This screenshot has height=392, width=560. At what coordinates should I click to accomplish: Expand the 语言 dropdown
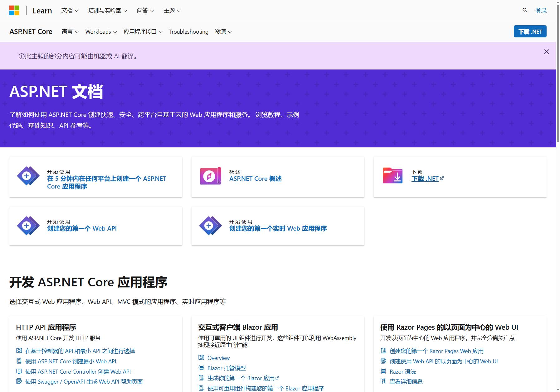pyautogui.click(x=70, y=32)
